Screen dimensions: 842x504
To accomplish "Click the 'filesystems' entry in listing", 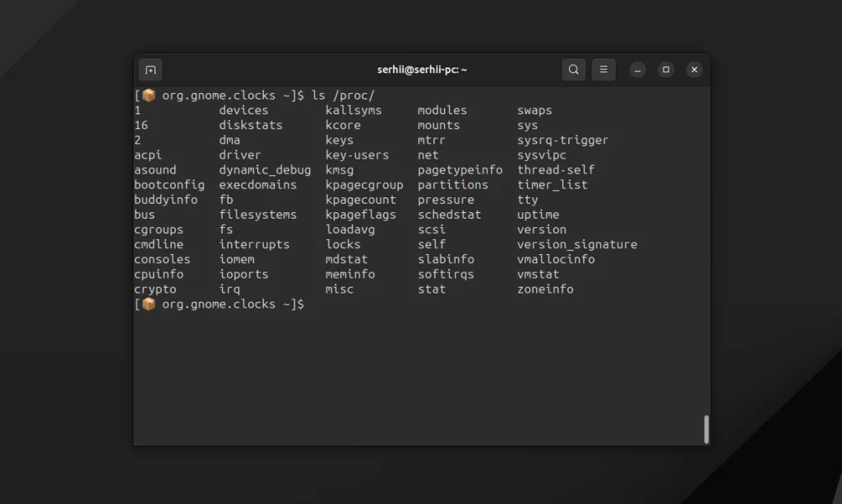I will click(x=257, y=215).
